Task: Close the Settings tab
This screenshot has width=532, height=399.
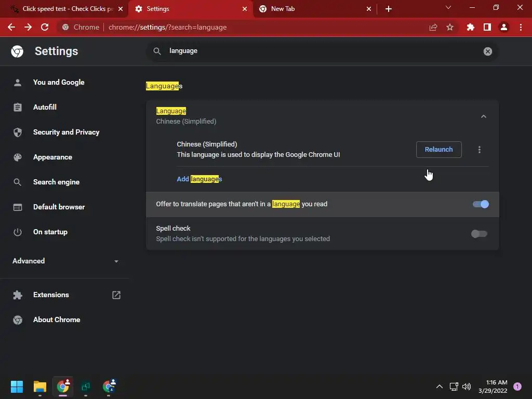Action: (x=245, y=9)
